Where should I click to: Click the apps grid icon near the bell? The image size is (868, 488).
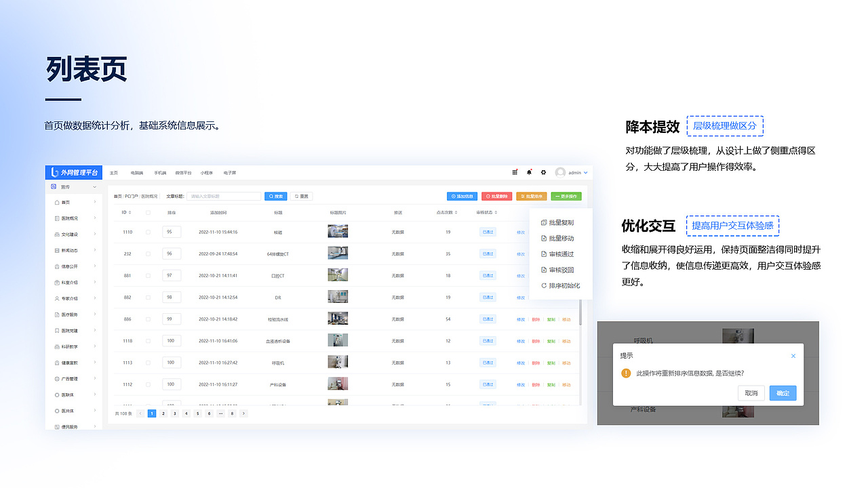(x=515, y=172)
